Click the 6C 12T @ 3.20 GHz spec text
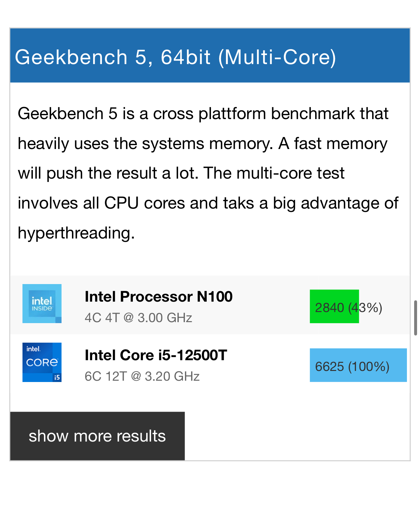The image size is (420, 505). (x=142, y=376)
